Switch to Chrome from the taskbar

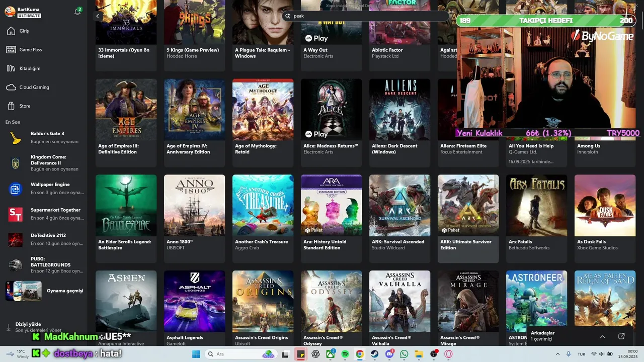point(360,354)
